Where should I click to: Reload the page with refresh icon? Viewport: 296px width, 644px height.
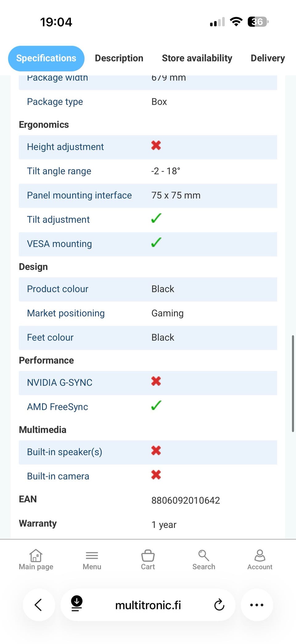point(219,605)
